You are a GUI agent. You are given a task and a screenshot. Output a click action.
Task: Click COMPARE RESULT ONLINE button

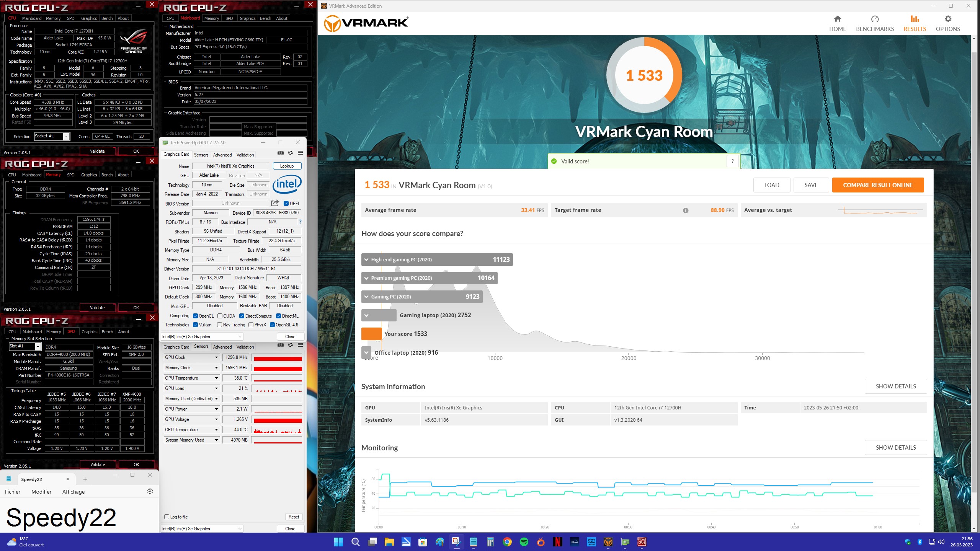[878, 185]
